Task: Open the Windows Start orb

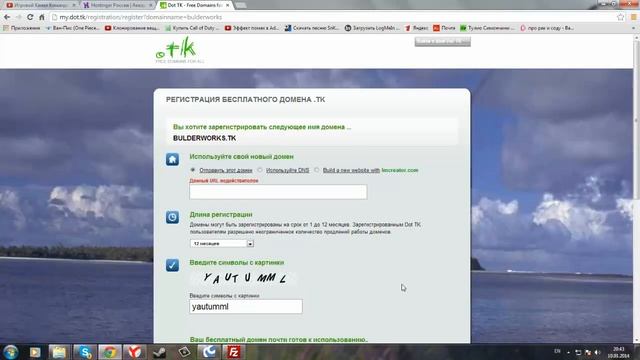Action: (11, 352)
